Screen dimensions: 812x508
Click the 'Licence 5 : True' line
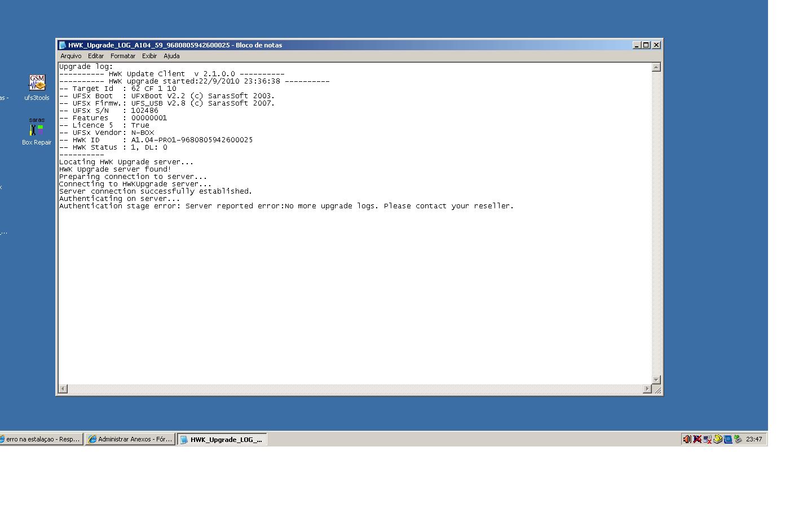pyautogui.click(x=104, y=125)
